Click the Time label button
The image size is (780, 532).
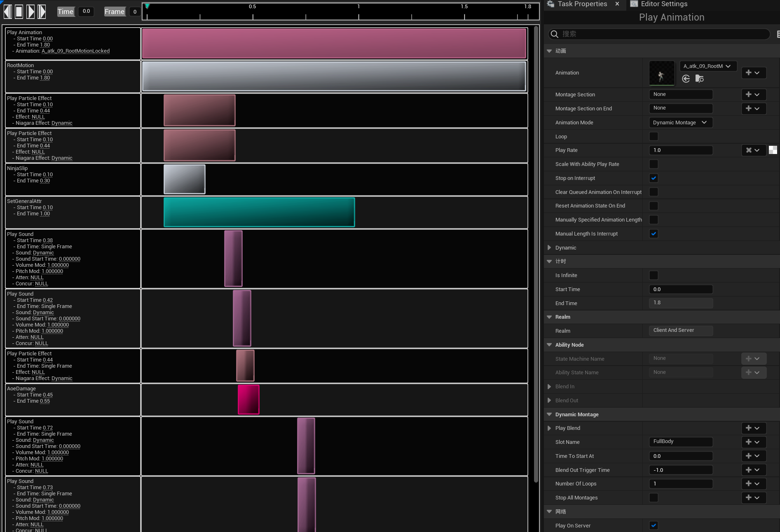click(x=66, y=12)
